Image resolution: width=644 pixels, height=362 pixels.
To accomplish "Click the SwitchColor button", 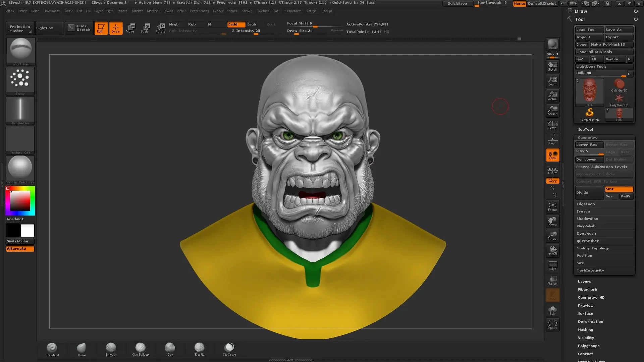I will [x=20, y=241].
